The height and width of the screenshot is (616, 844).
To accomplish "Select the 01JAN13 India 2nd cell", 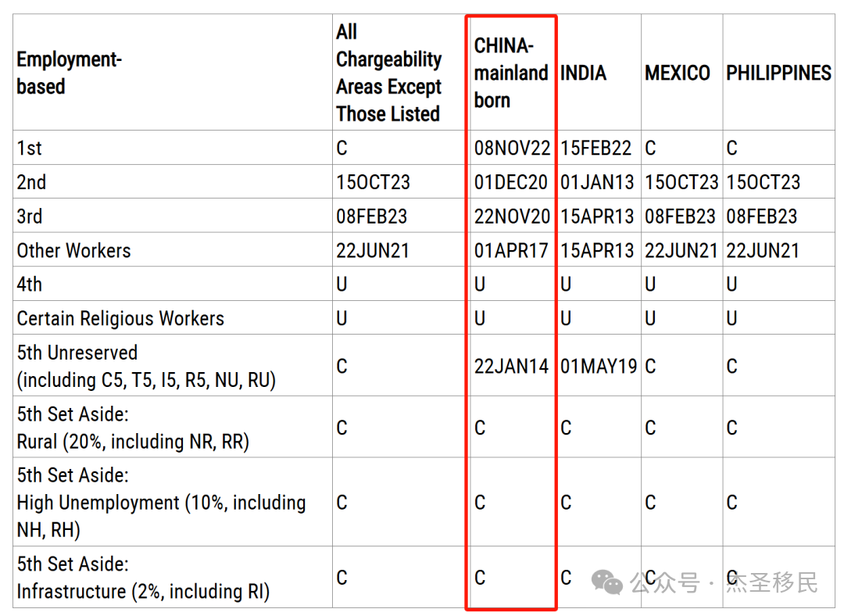I will pos(597,182).
